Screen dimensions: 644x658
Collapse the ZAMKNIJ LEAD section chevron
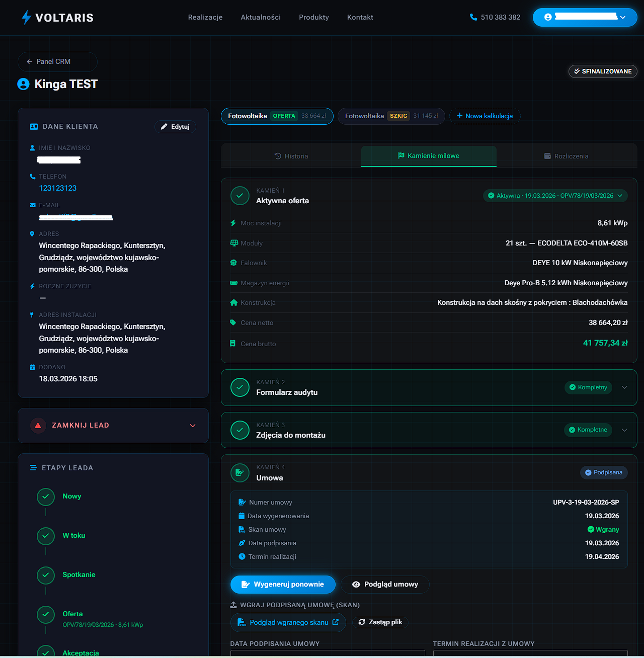click(193, 426)
